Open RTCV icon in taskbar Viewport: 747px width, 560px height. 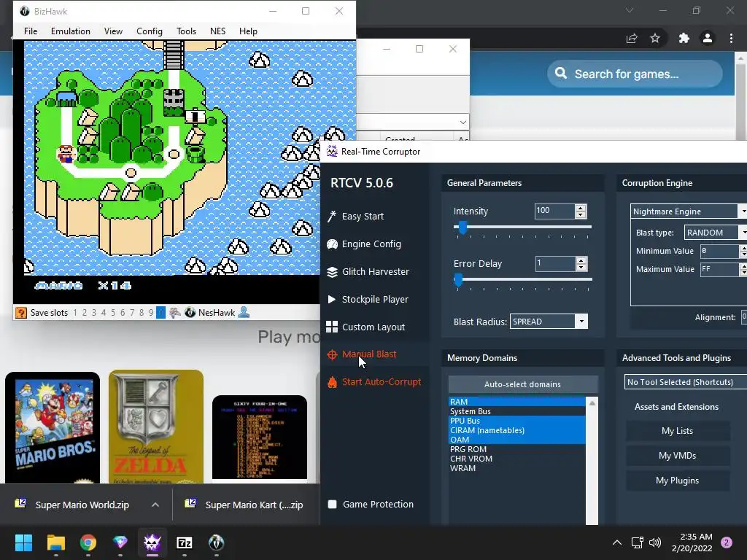[152, 542]
